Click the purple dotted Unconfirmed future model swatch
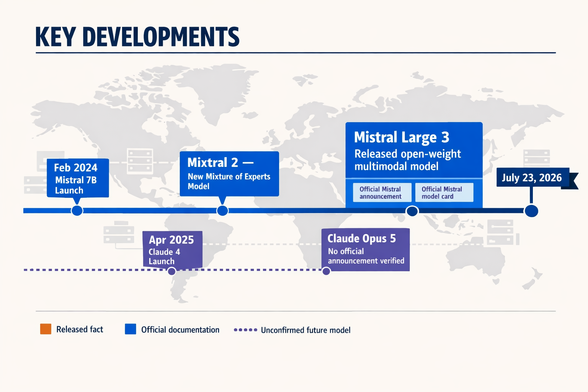Image resolution: width=588 pixels, height=392 pixels. point(245,330)
